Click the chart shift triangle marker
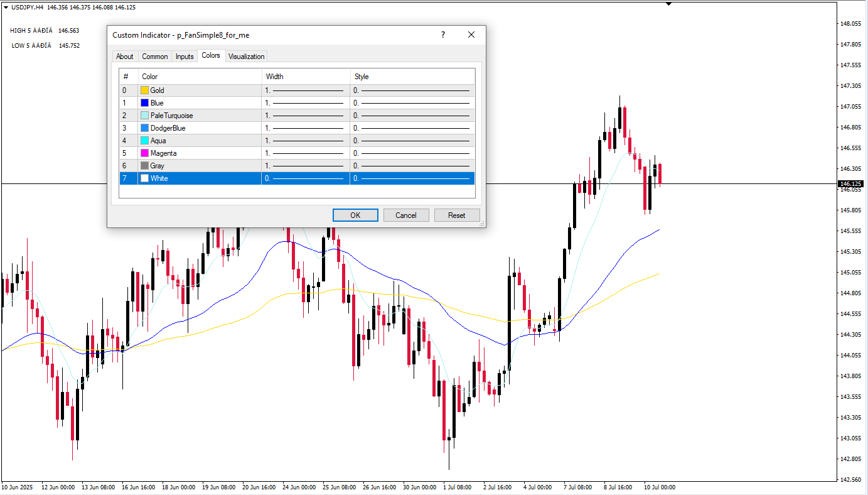868x495 pixels. tap(668, 4)
